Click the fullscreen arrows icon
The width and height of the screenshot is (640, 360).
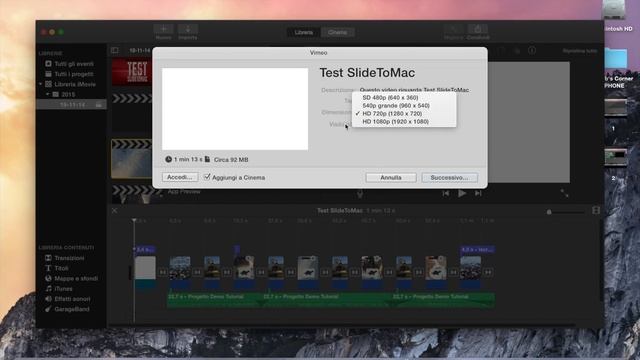(x=564, y=193)
